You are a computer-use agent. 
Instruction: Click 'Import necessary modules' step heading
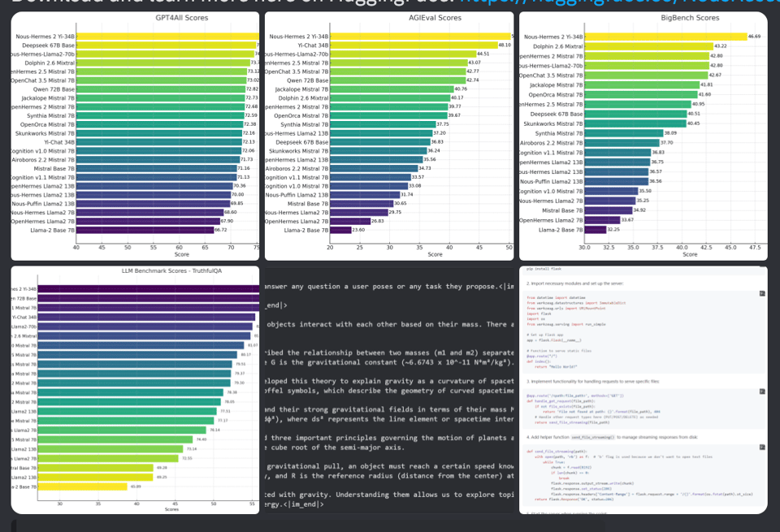click(x=577, y=283)
